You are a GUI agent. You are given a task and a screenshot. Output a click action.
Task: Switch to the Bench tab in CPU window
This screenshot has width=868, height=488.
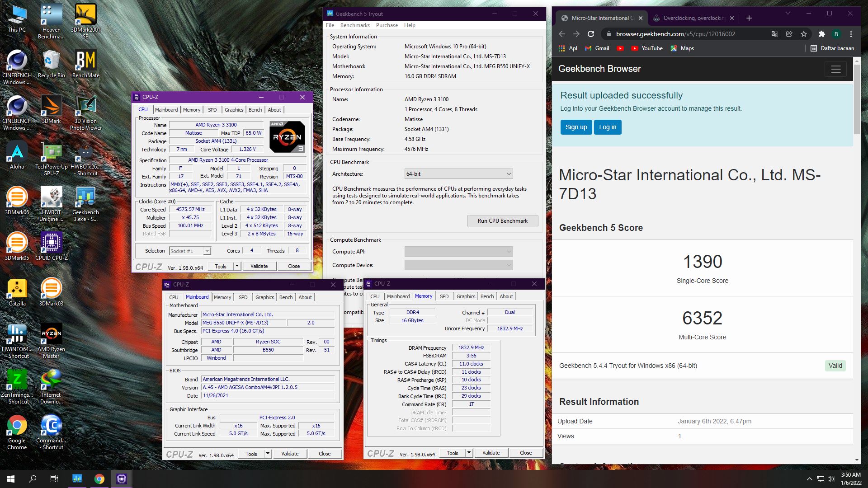tap(255, 110)
